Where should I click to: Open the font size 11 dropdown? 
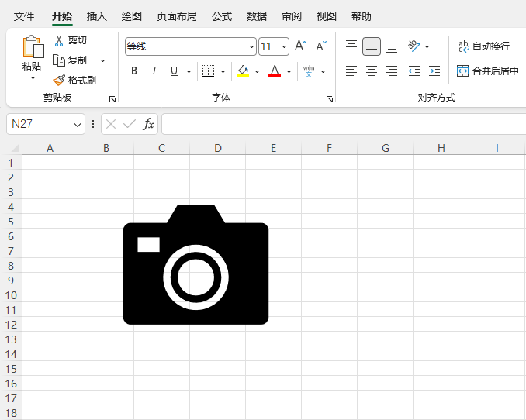click(x=284, y=46)
